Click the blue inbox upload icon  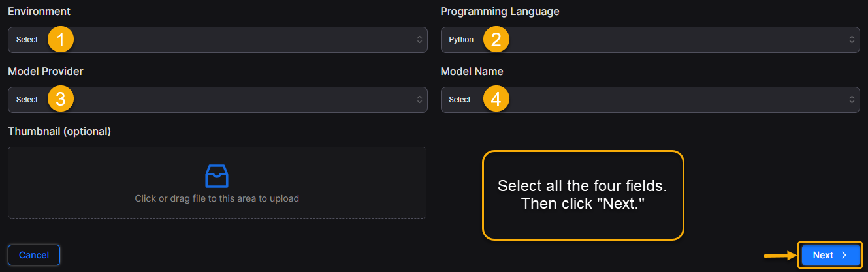pyautogui.click(x=217, y=175)
